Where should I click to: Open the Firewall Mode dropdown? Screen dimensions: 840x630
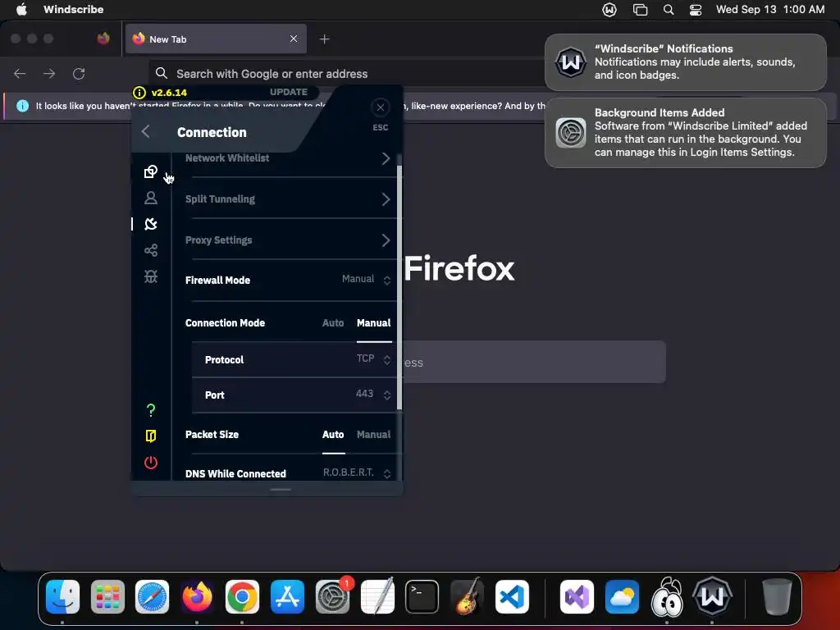367,279
